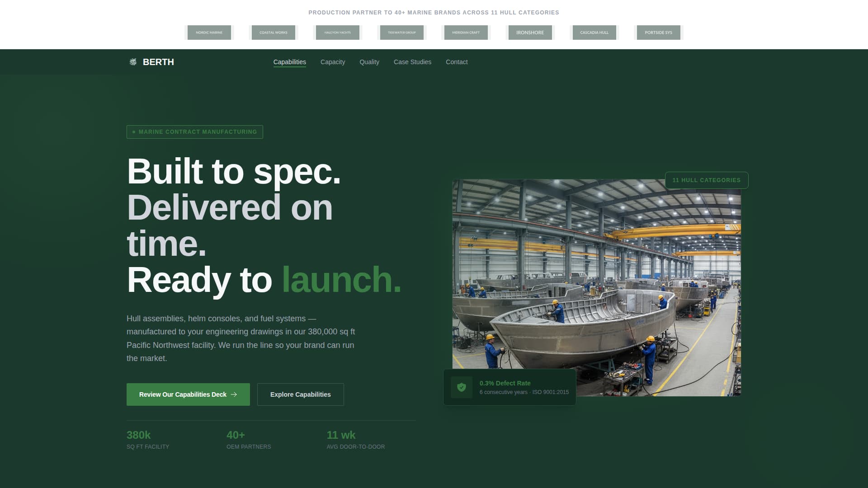
Task: Select the PORTSIDE SYS brand tile
Action: 658,32
